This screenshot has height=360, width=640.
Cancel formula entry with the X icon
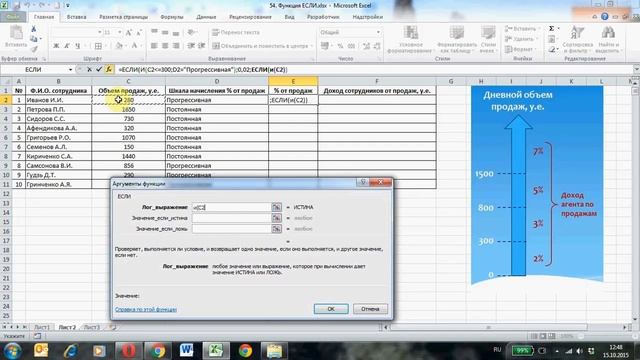click(x=89, y=69)
